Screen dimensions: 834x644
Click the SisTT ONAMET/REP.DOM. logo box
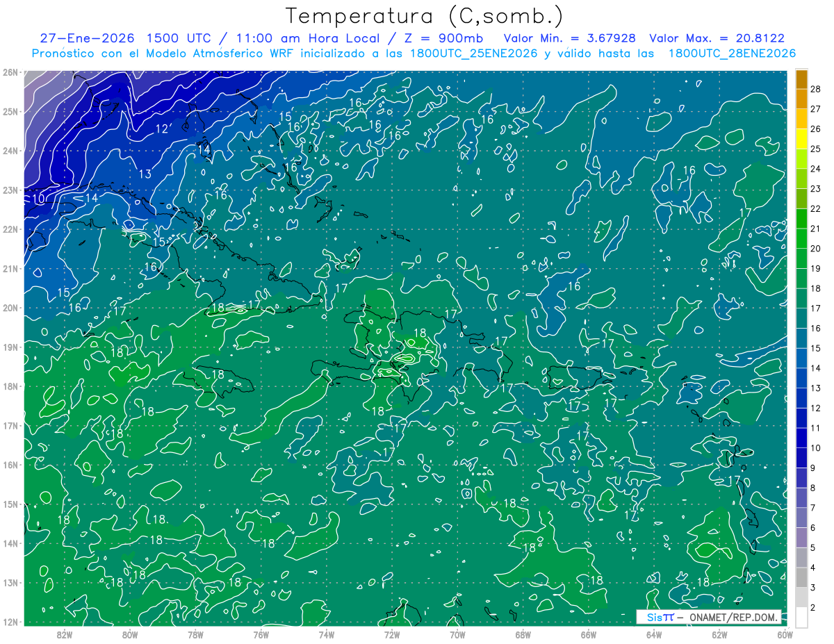[709, 617]
